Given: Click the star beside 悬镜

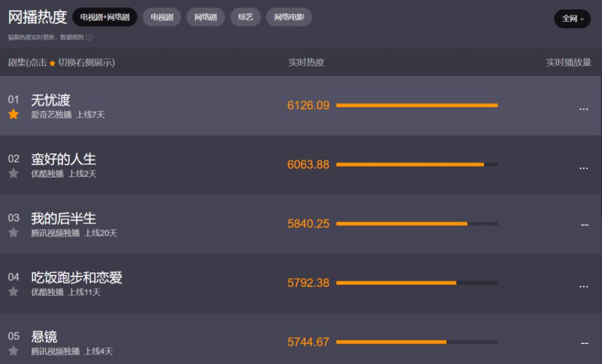Looking at the screenshot, I should pos(14,350).
